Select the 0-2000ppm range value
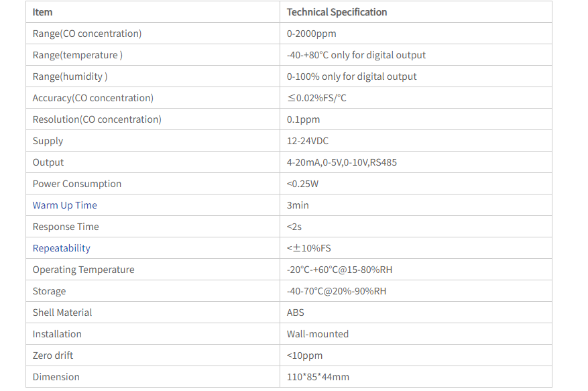The image size is (588, 391). coord(311,34)
